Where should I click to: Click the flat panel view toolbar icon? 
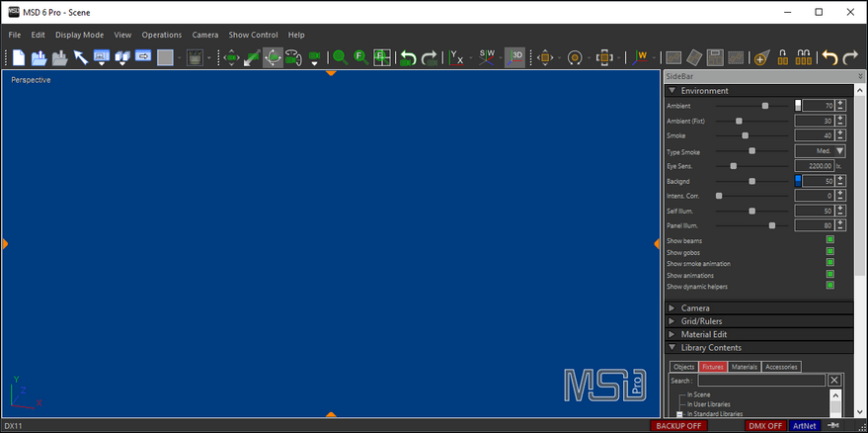click(x=673, y=57)
